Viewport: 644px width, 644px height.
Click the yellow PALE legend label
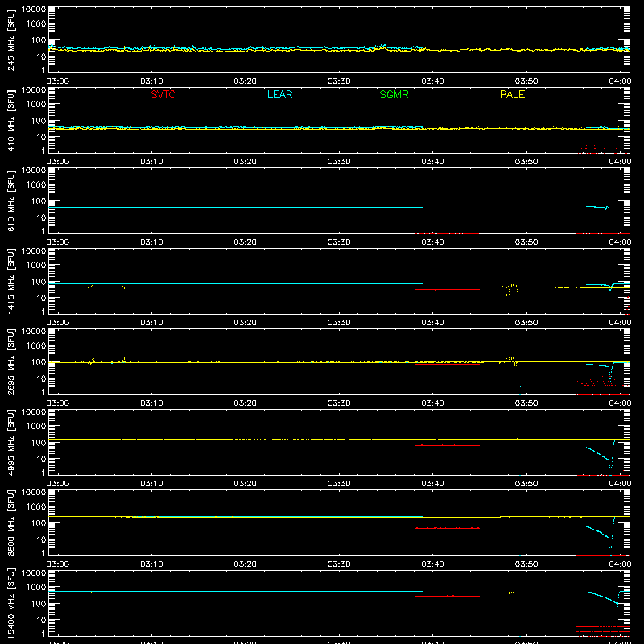pyautogui.click(x=512, y=94)
